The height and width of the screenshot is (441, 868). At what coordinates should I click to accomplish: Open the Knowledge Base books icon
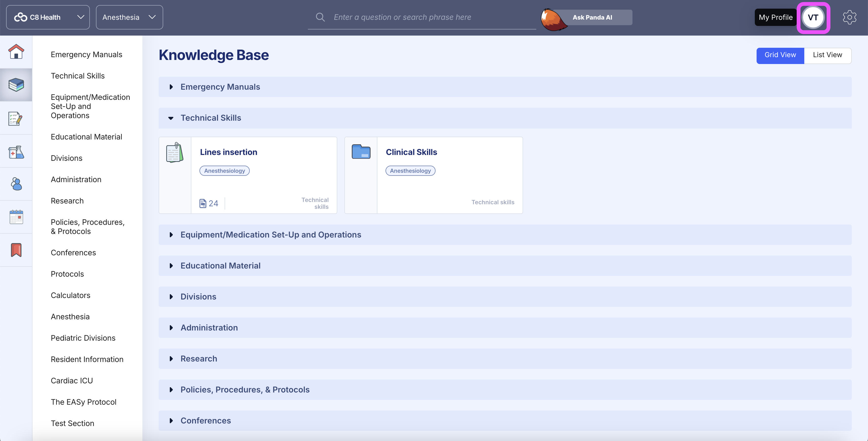click(16, 85)
